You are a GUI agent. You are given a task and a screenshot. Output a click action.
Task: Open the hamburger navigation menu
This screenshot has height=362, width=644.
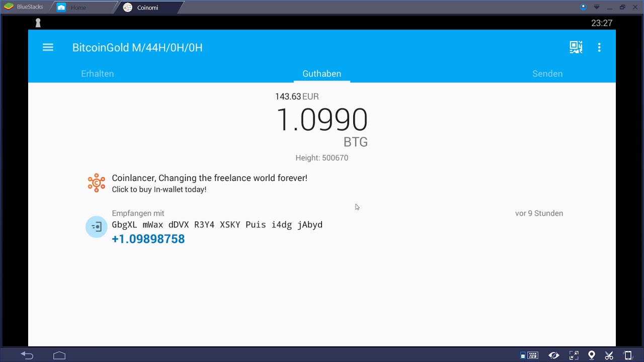pos(48,47)
